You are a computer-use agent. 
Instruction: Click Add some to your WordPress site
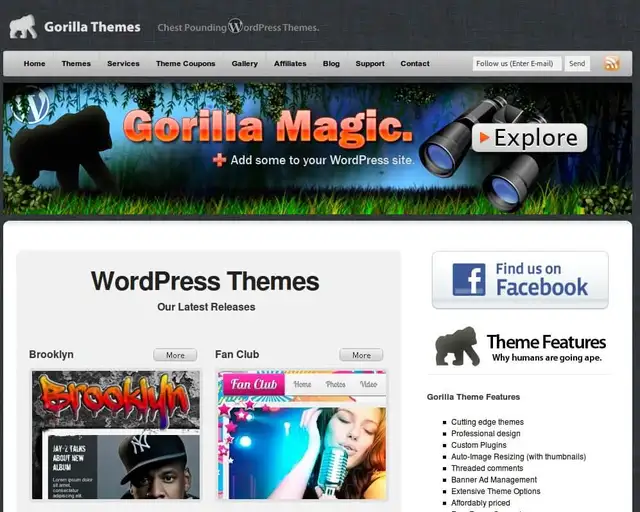click(322, 160)
